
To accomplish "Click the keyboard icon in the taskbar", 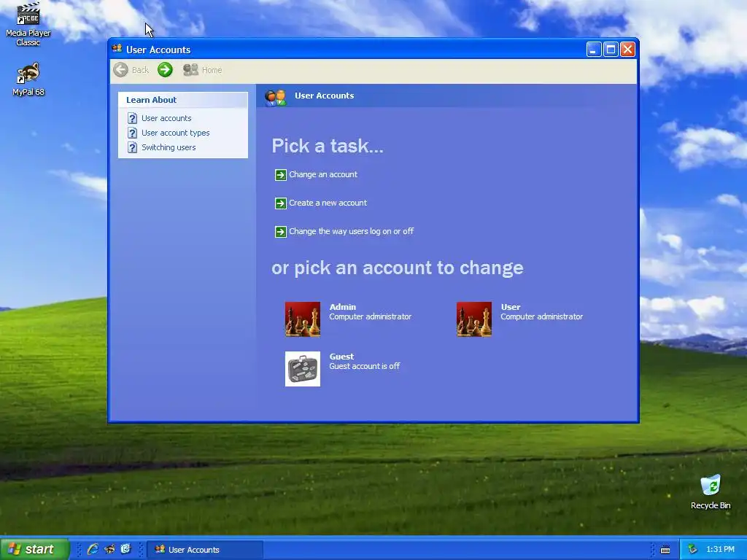I will (665, 550).
